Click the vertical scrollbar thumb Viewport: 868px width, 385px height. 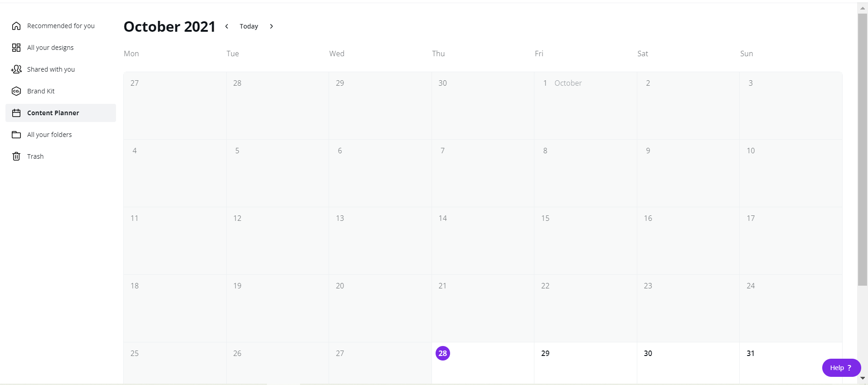[x=863, y=150]
